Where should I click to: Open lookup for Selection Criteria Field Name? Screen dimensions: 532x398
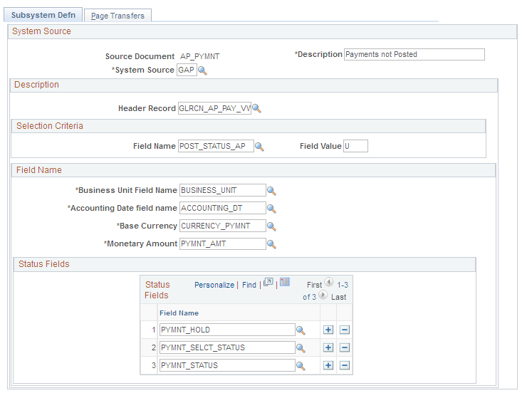(x=259, y=147)
